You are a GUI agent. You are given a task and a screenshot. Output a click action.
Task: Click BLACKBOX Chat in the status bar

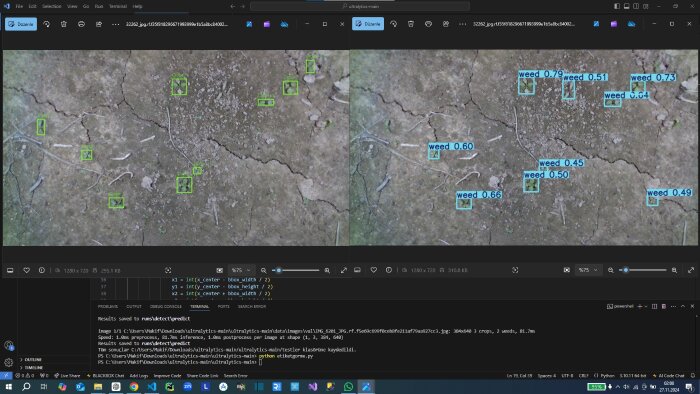coord(105,376)
